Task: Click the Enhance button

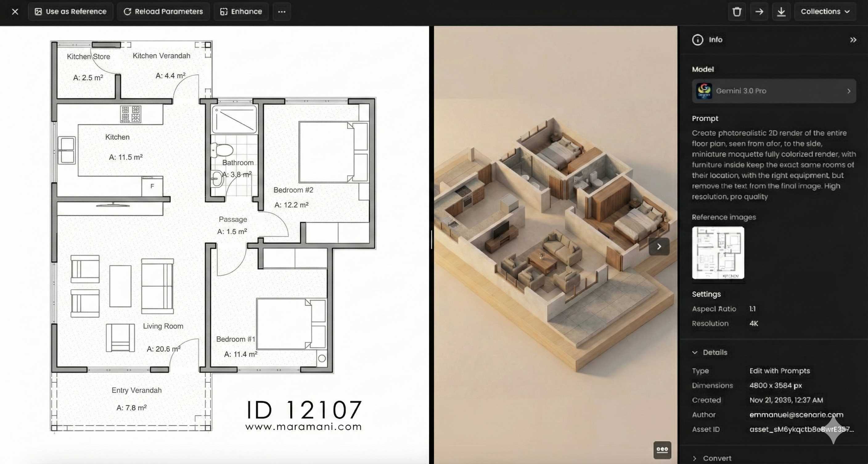Action: [x=241, y=12]
